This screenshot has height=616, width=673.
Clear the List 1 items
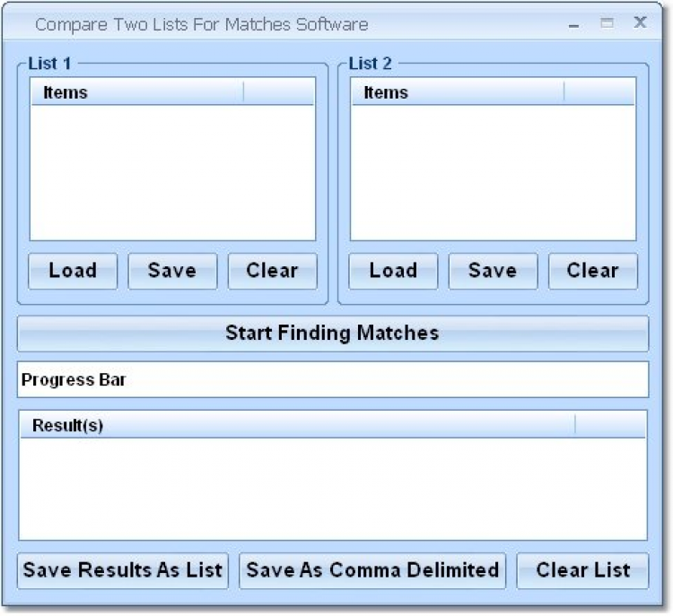coord(272,271)
